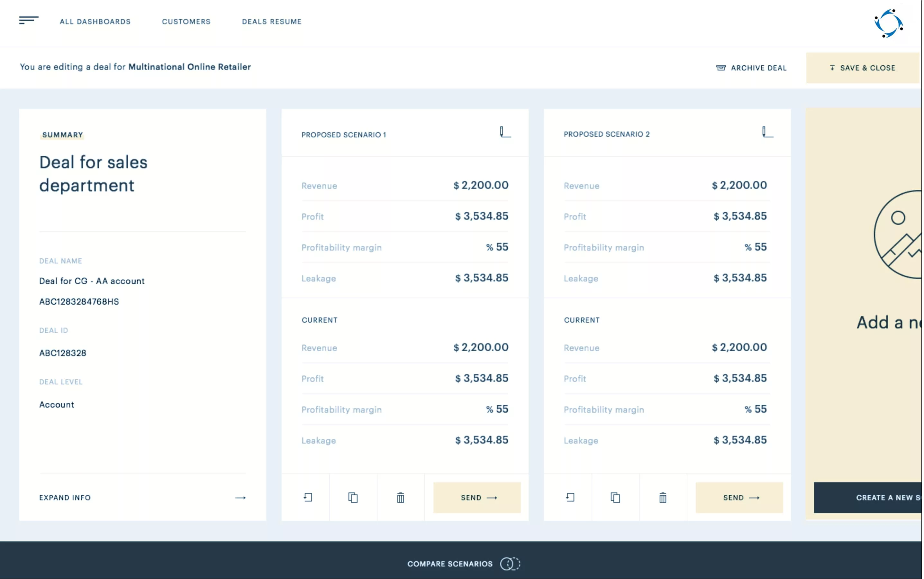Navigate to All Dashboards
This screenshot has width=924, height=579.
tap(95, 22)
